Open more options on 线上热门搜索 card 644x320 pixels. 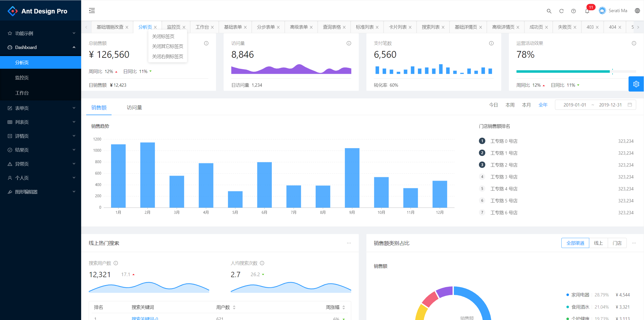tap(349, 243)
